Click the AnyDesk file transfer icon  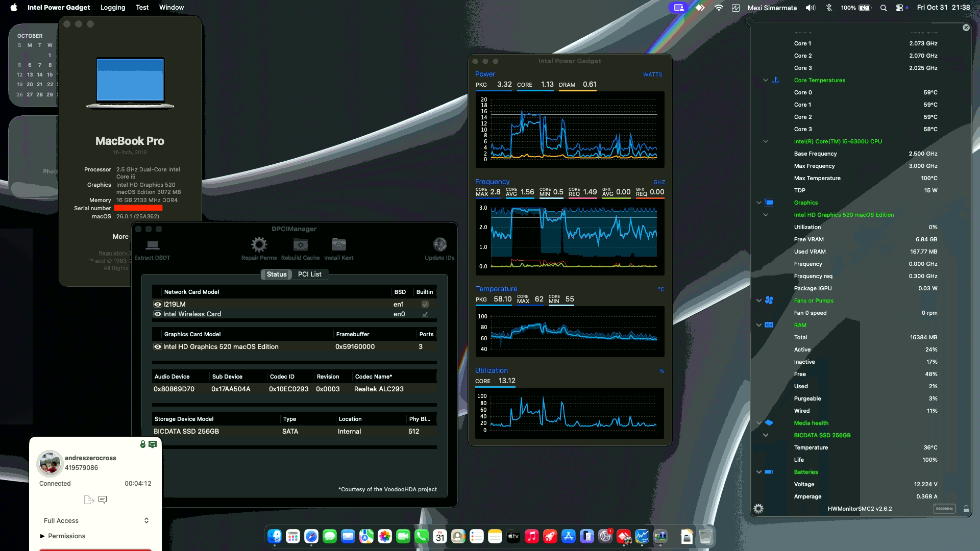(89, 499)
